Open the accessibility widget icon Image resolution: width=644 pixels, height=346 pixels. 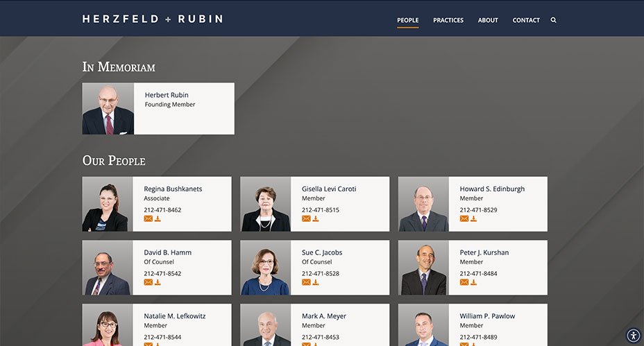pos(634,336)
